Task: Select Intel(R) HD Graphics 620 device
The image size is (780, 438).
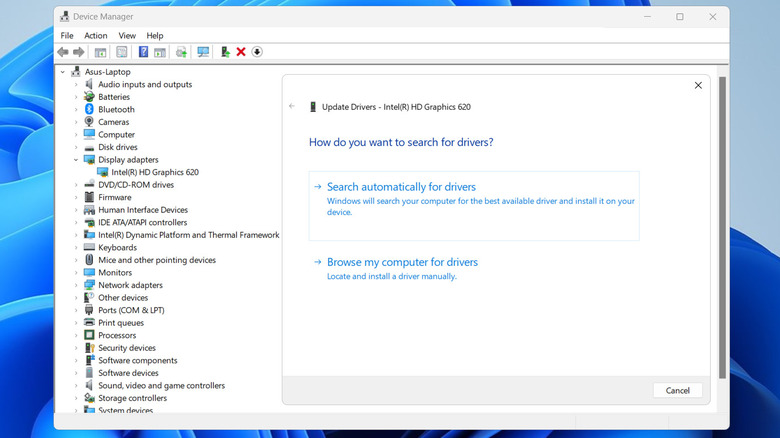Action: (154, 172)
